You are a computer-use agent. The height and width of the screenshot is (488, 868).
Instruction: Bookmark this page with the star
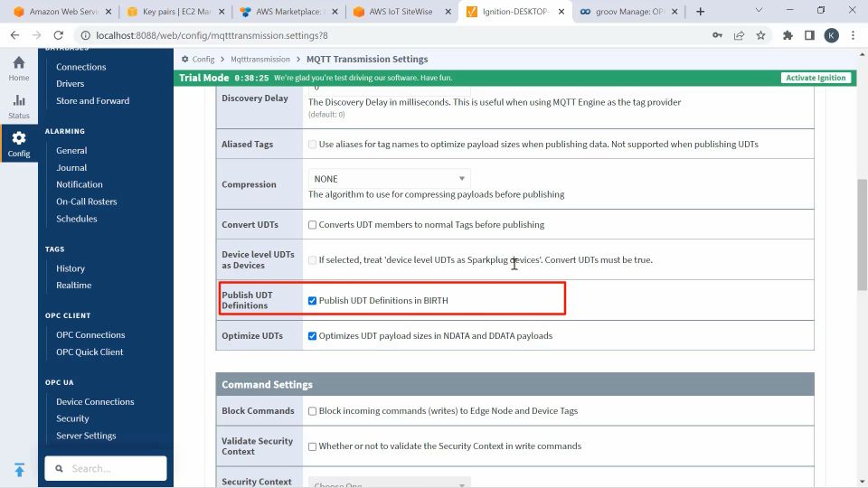760,35
